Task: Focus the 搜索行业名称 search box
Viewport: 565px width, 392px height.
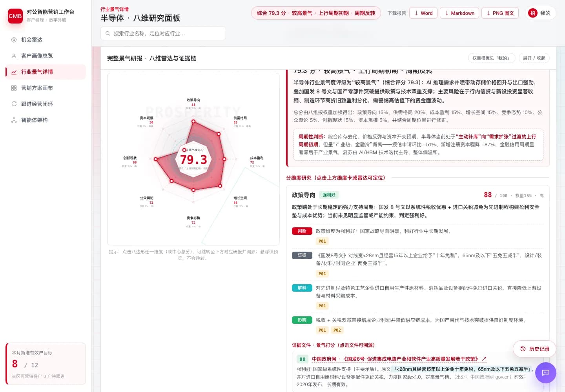Action: [x=163, y=33]
